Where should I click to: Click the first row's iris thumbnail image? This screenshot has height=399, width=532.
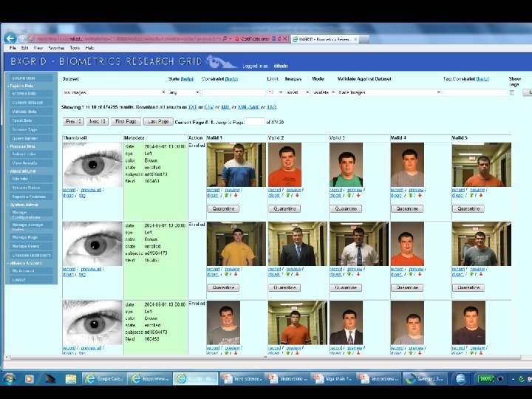coord(92,165)
